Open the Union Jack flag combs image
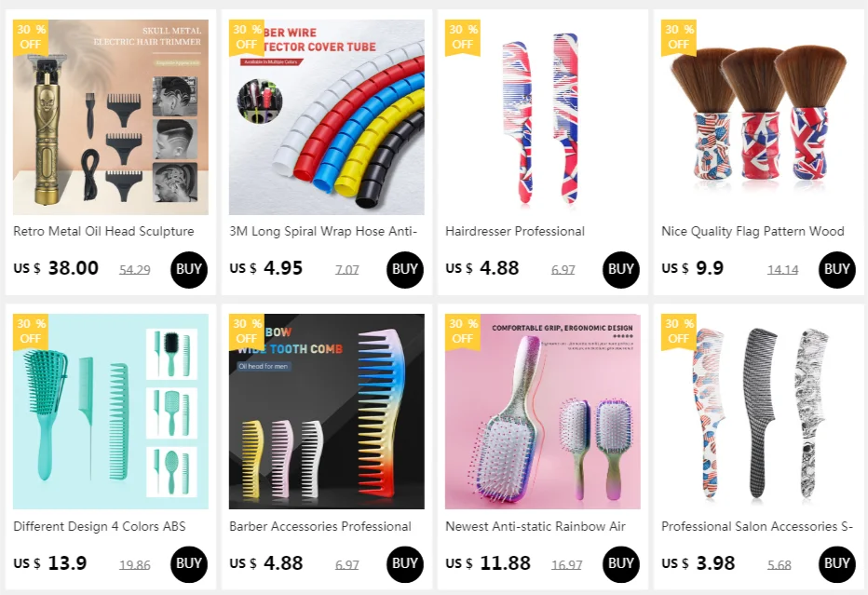868x595 pixels. coord(542,117)
